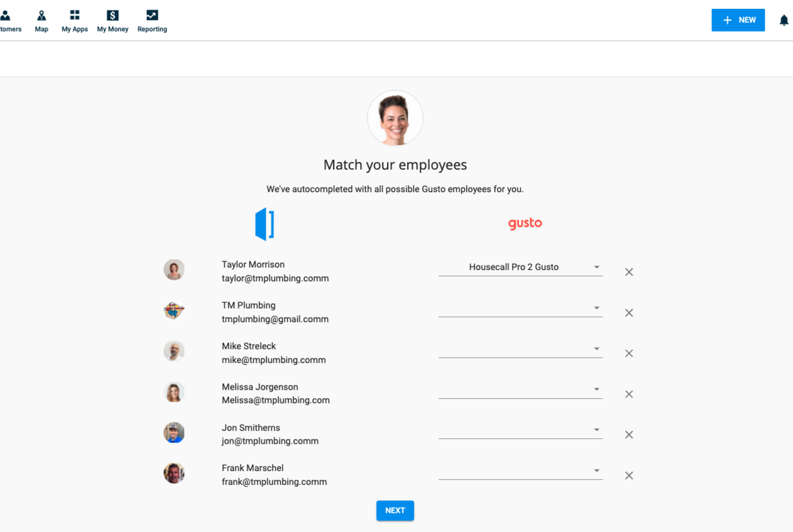Click the blue NEW button
Viewport: 793px width, 532px height.
[738, 21]
